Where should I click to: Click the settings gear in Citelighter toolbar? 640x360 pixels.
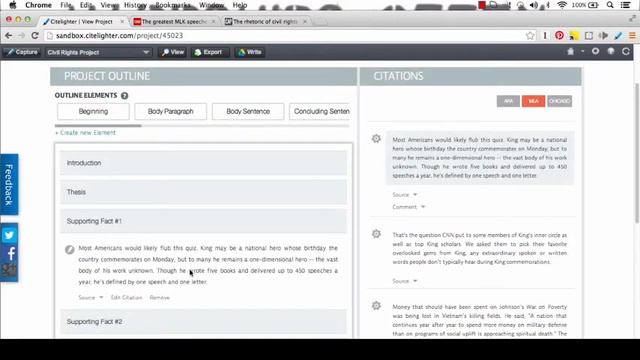pyautogui.click(x=596, y=51)
